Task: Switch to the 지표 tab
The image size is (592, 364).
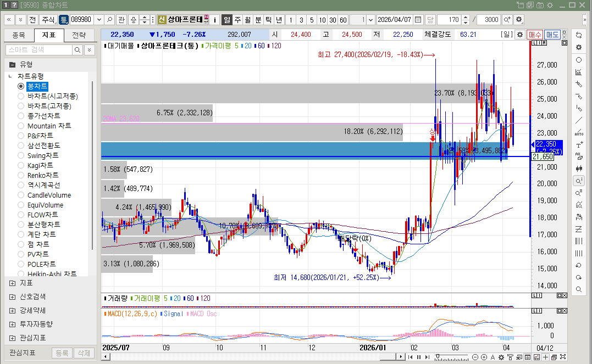Action: pyautogui.click(x=49, y=35)
